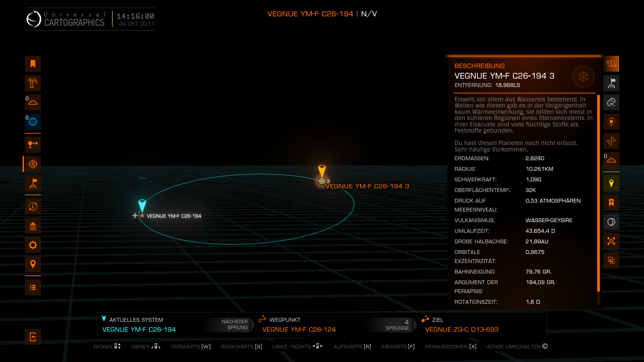Click the focus target icon on right

(611, 241)
